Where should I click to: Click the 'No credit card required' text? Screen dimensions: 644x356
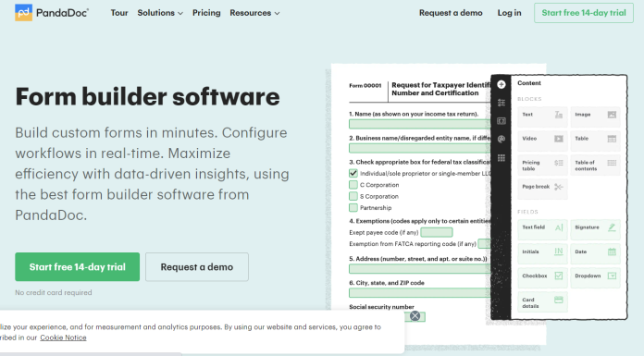(x=54, y=293)
